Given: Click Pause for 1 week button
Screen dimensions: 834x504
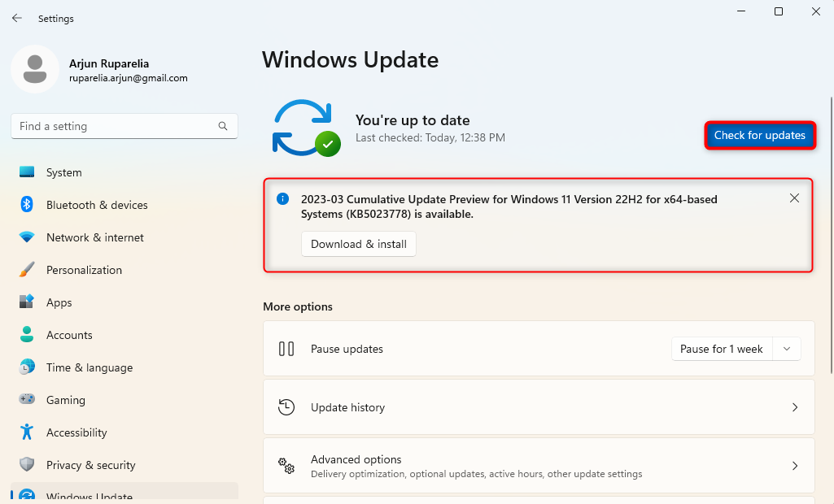Looking at the screenshot, I should [x=721, y=349].
